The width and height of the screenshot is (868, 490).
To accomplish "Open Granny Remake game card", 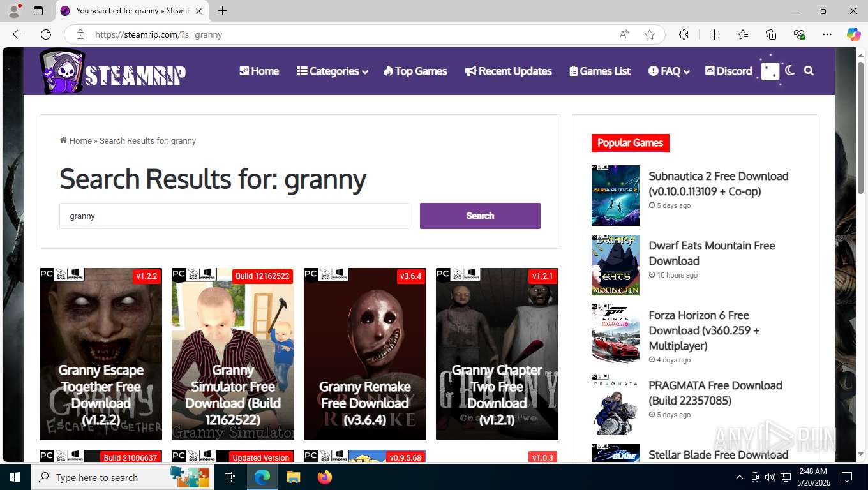I will pos(365,354).
